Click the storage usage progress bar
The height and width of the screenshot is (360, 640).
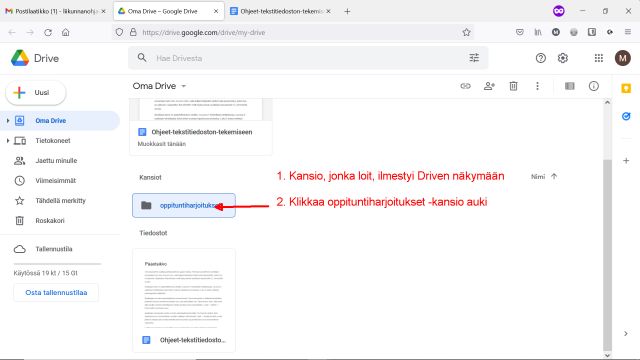tap(58, 264)
